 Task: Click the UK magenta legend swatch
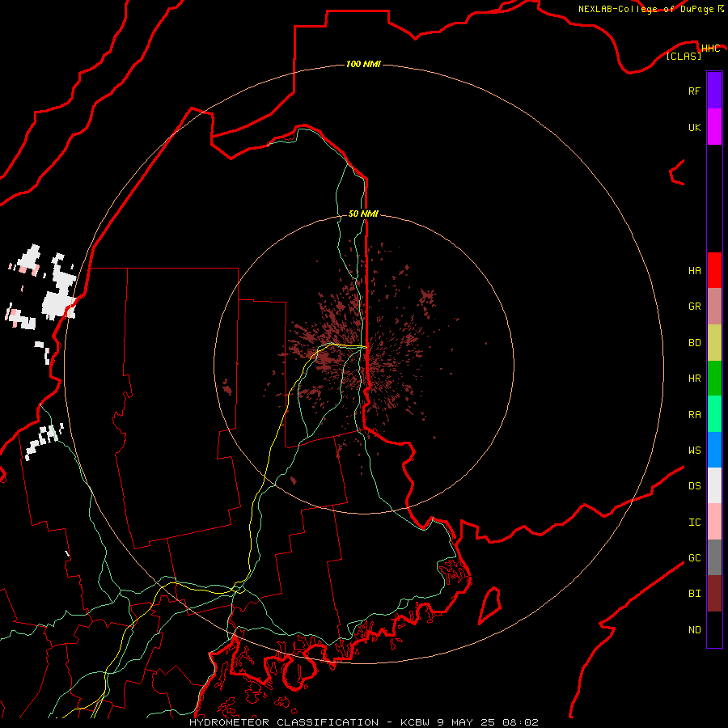coord(714,127)
